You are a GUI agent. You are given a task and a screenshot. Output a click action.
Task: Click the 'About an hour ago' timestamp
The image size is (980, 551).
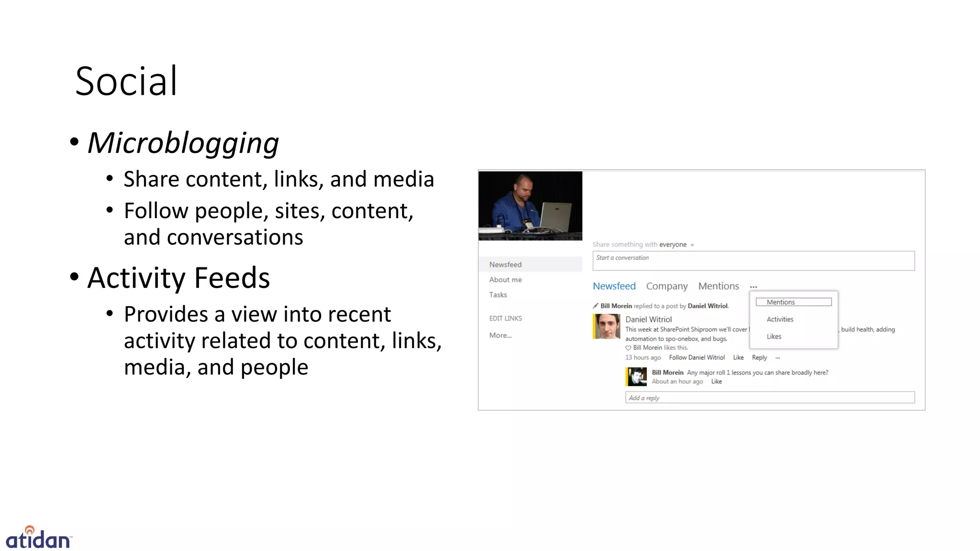click(677, 381)
